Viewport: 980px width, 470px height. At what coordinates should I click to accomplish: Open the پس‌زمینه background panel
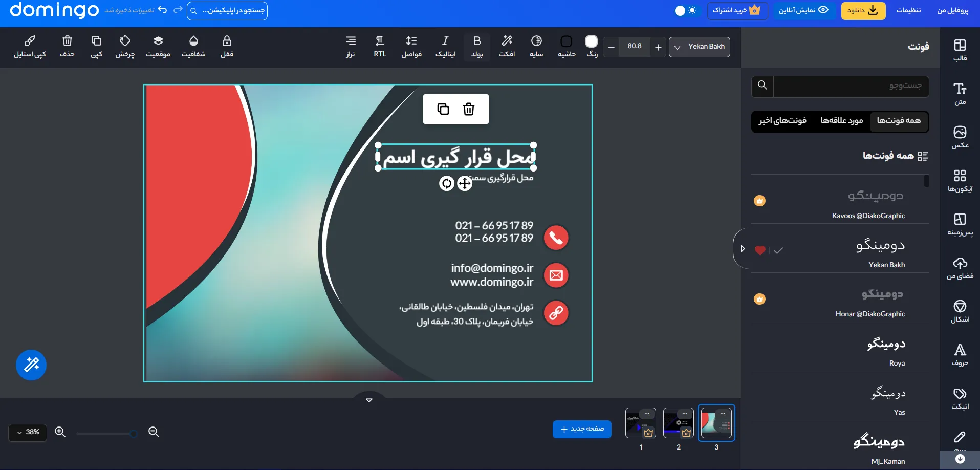pos(960,224)
